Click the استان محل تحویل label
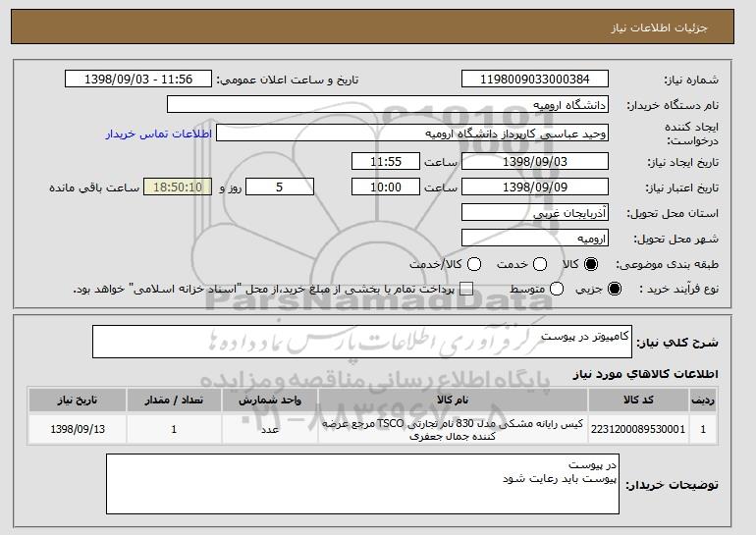Screen dimensions: 756x535 click(673, 213)
